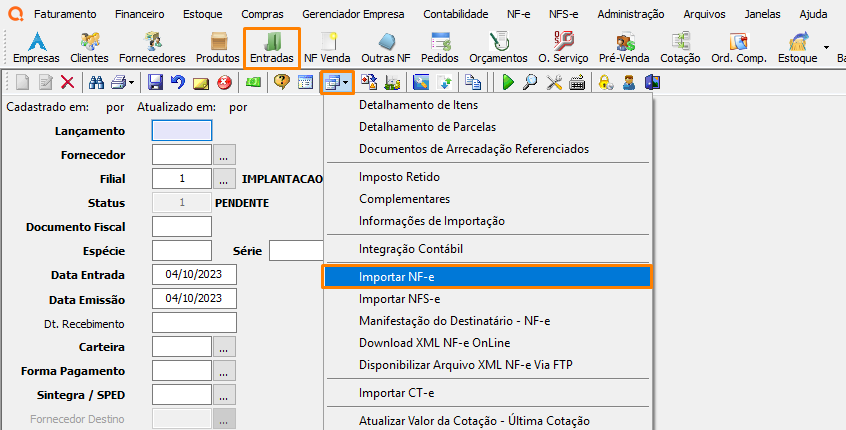This screenshot has height=430, width=846.
Task: Open the Fornecedores module icon
Action: coord(152,47)
